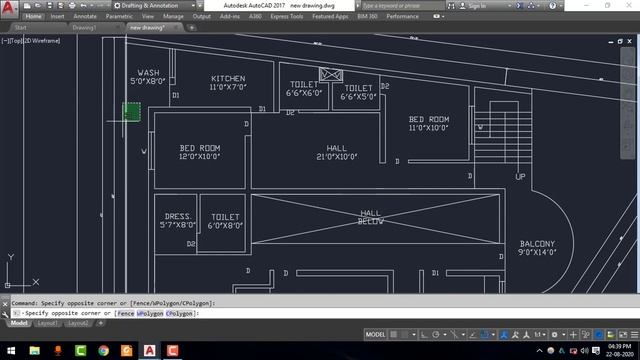Choose the CPolygon option in command line
The height and width of the screenshot is (360, 640).
(179, 313)
